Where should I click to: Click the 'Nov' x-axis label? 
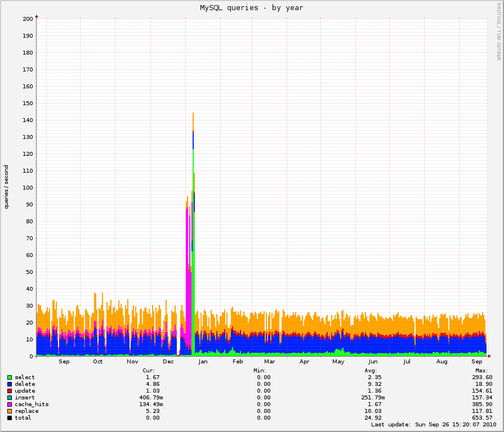tap(132, 362)
